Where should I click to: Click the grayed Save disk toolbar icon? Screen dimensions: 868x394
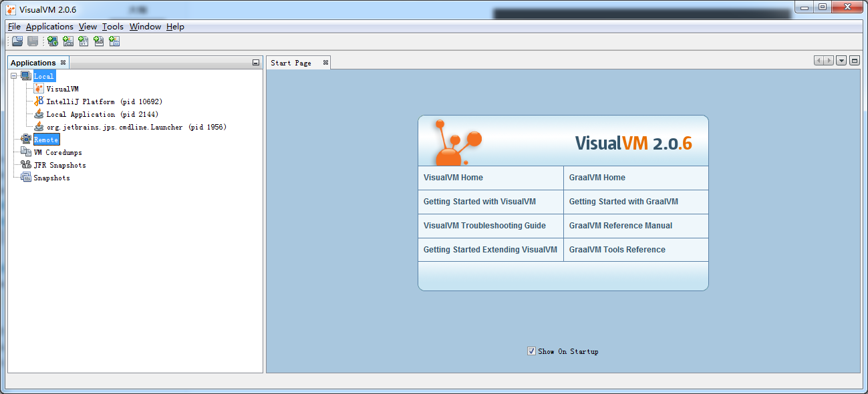tap(33, 41)
